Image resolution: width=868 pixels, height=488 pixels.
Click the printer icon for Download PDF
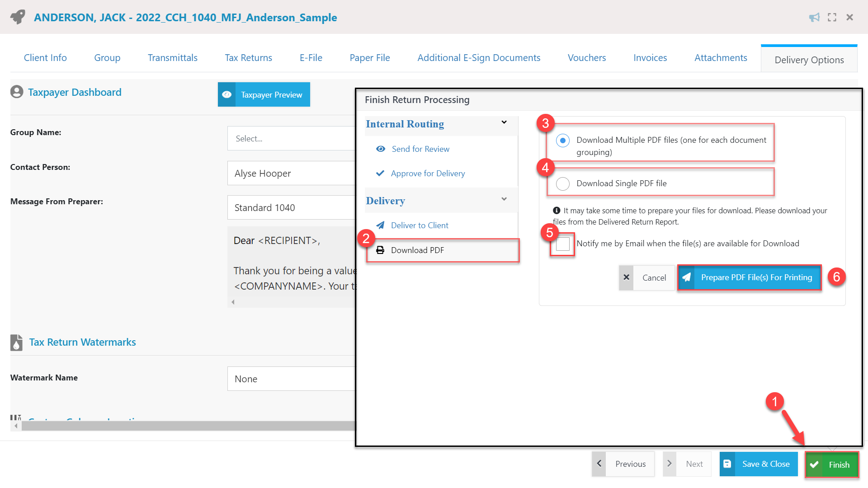(x=380, y=250)
